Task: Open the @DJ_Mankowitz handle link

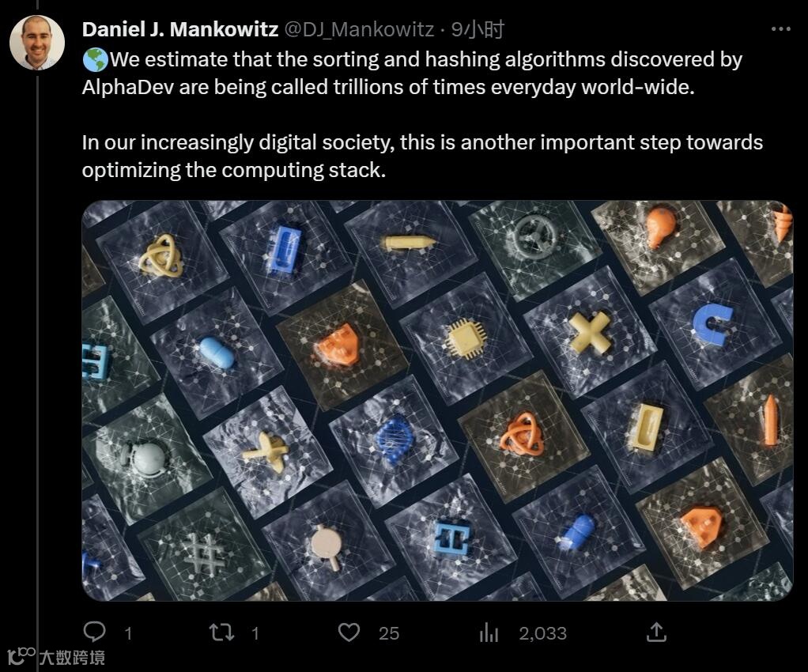Action: tap(359, 29)
